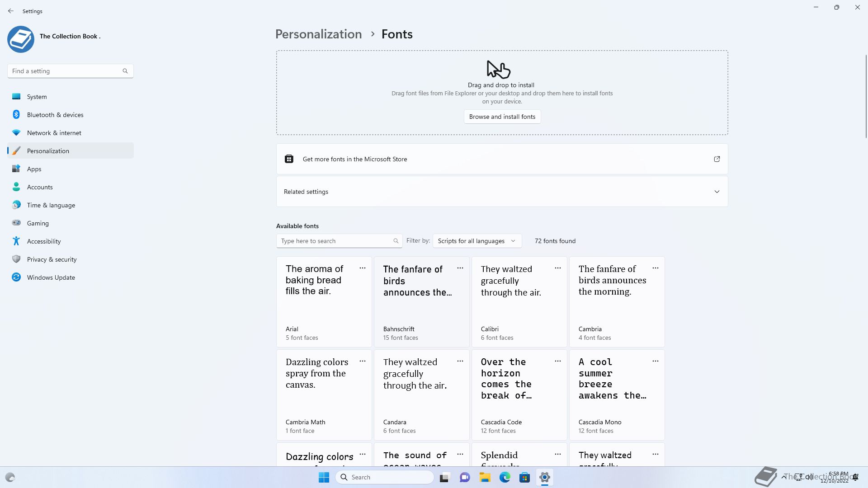Go to the Personalization breadcrumb
This screenshot has height=488, width=868.
319,34
